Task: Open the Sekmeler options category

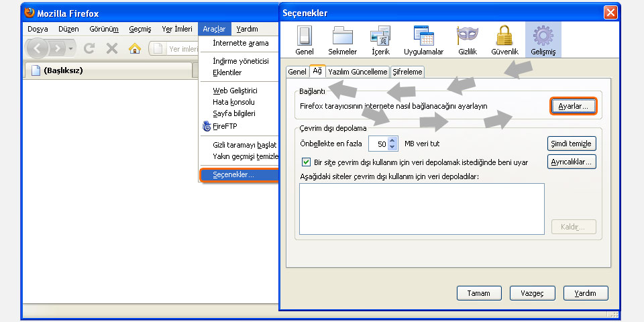Action: click(343, 40)
